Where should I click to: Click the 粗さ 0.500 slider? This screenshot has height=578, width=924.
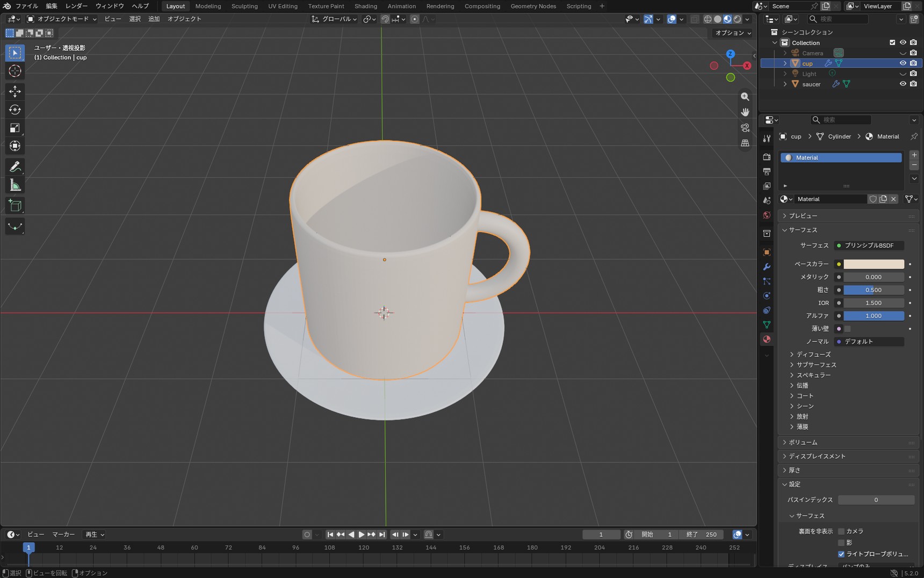coord(874,290)
